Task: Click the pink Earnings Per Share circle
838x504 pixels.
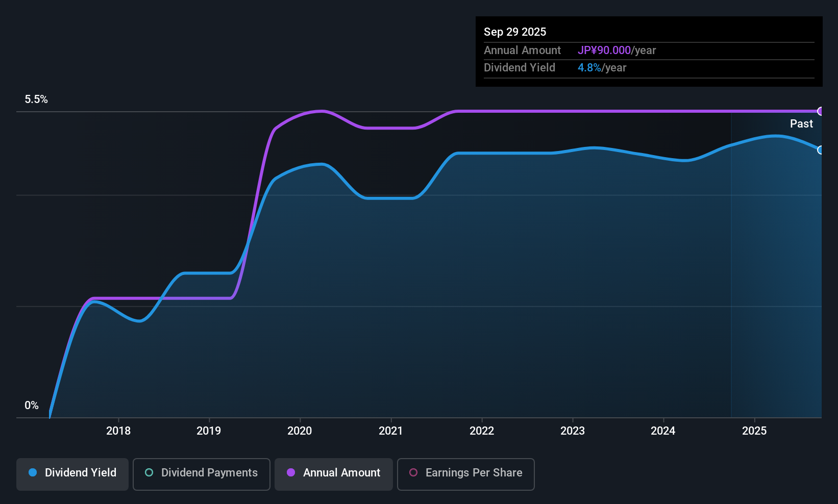Action: tap(413, 472)
